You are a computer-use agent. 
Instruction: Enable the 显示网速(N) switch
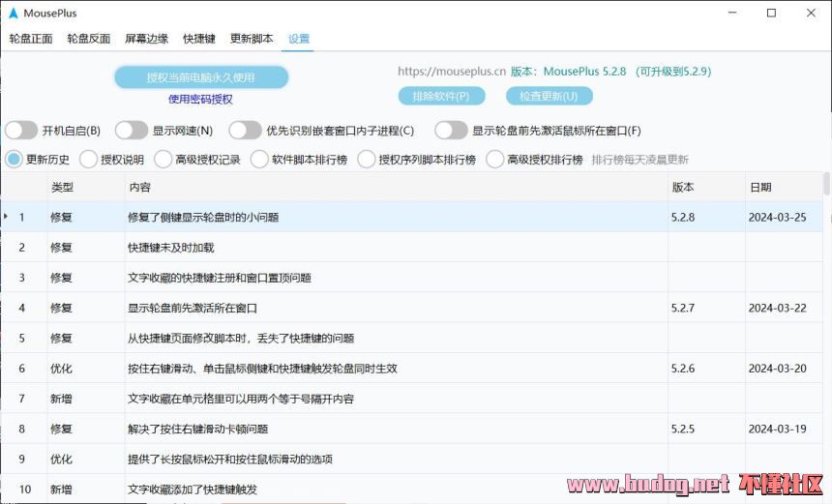pos(131,131)
